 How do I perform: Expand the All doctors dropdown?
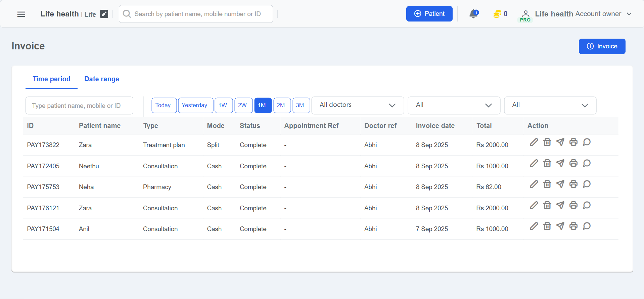(x=358, y=105)
